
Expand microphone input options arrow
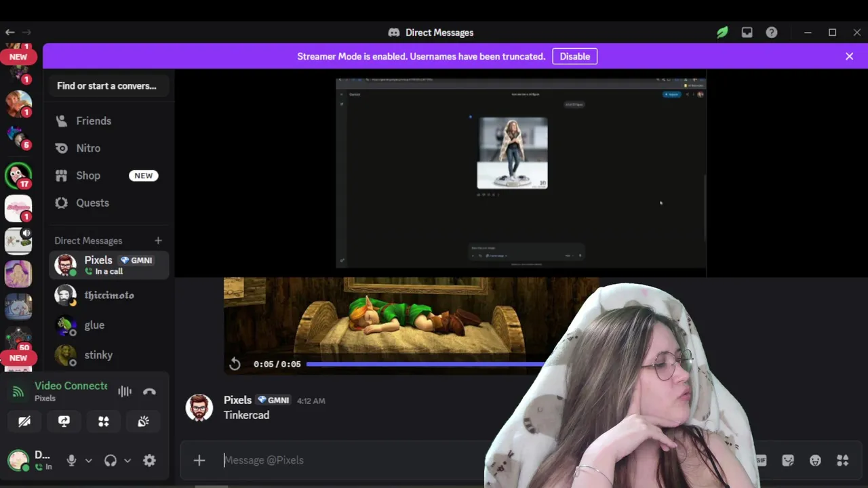click(x=88, y=461)
